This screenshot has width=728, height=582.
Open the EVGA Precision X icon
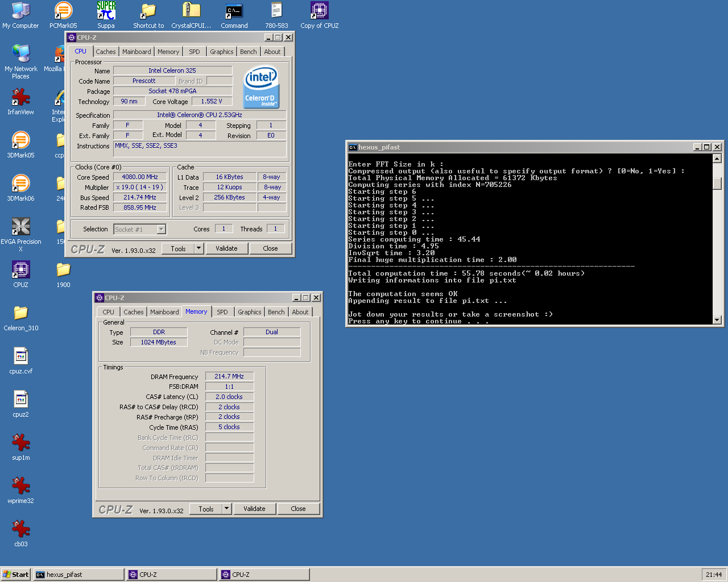(20, 234)
